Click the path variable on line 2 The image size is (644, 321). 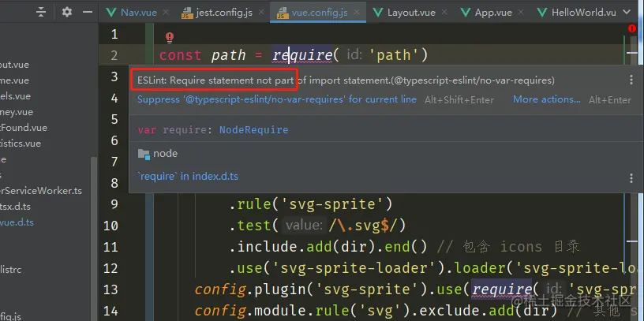click(228, 55)
